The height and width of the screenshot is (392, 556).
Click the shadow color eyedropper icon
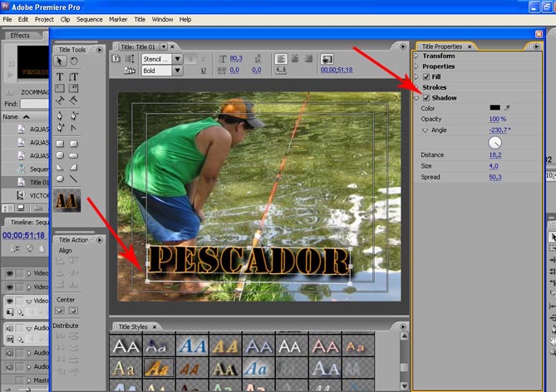coord(508,108)
